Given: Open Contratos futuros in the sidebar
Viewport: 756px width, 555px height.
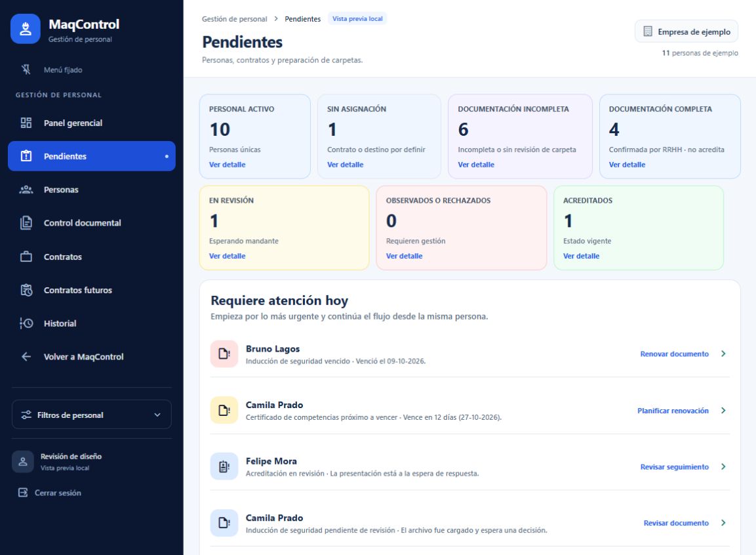Looking at the screenshot, I should point(92,290).
